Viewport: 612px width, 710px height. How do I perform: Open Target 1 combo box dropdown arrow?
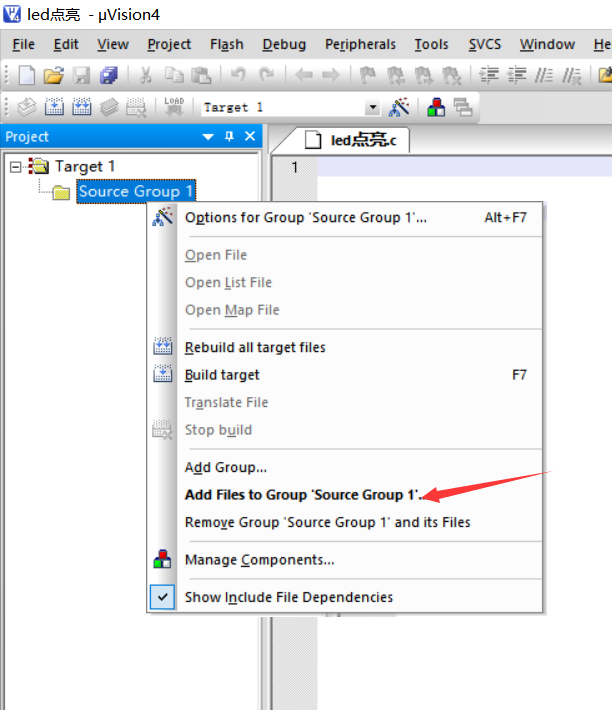tap(373, 107)
